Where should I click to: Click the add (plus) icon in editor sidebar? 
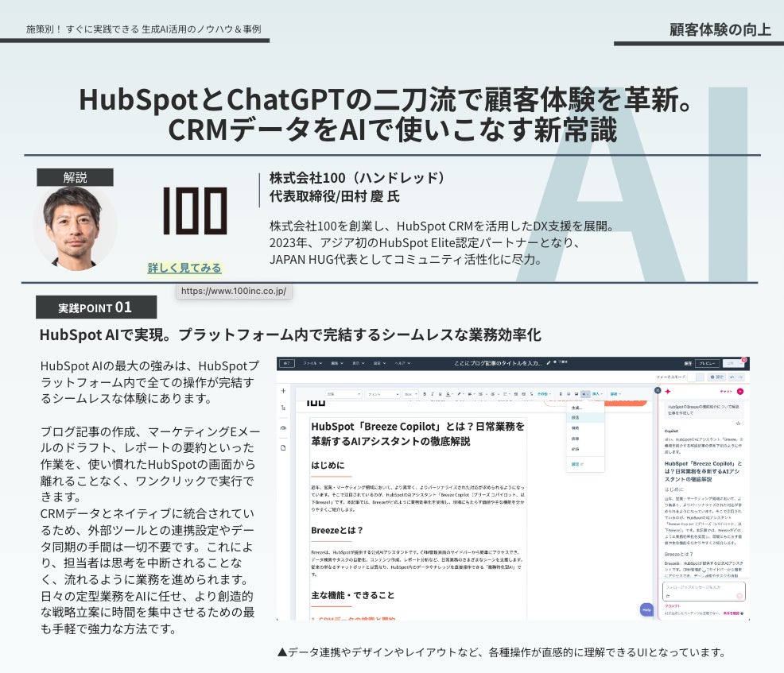coord(284,391)
